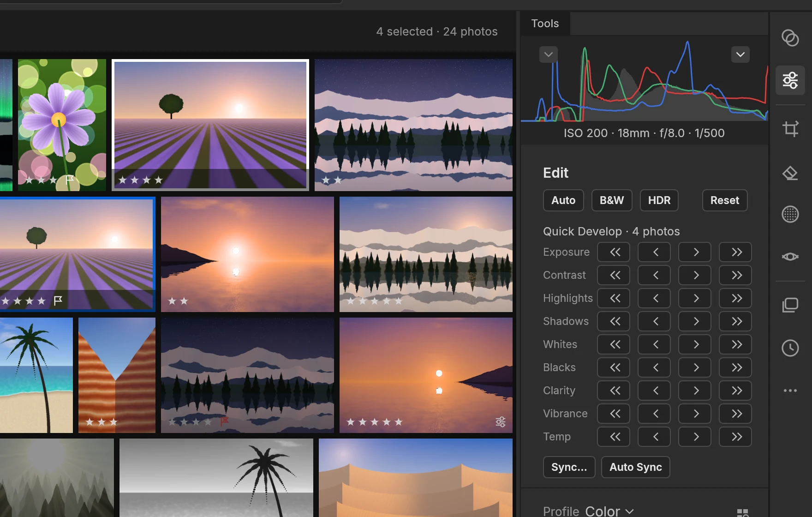Open the Profile Color dropdown

609,511
